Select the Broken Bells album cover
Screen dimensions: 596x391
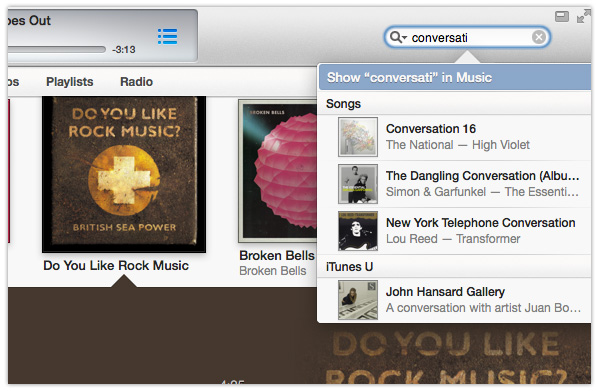(x=278, y=171)
